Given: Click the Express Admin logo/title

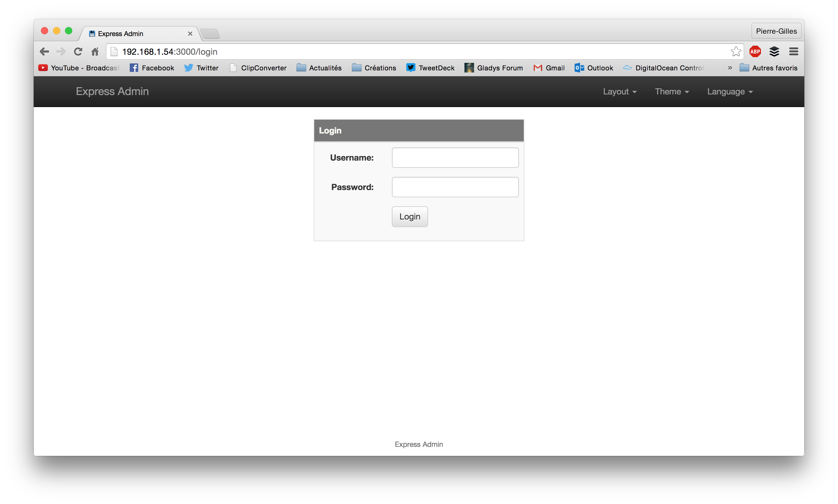Looking at the screenshot, I should click(x=112, y=91).
